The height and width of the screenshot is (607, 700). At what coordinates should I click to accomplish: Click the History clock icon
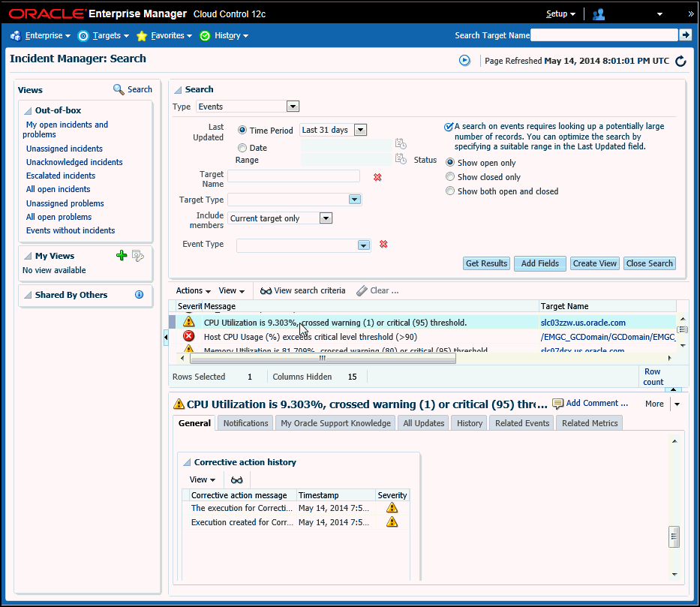point(205,36)
